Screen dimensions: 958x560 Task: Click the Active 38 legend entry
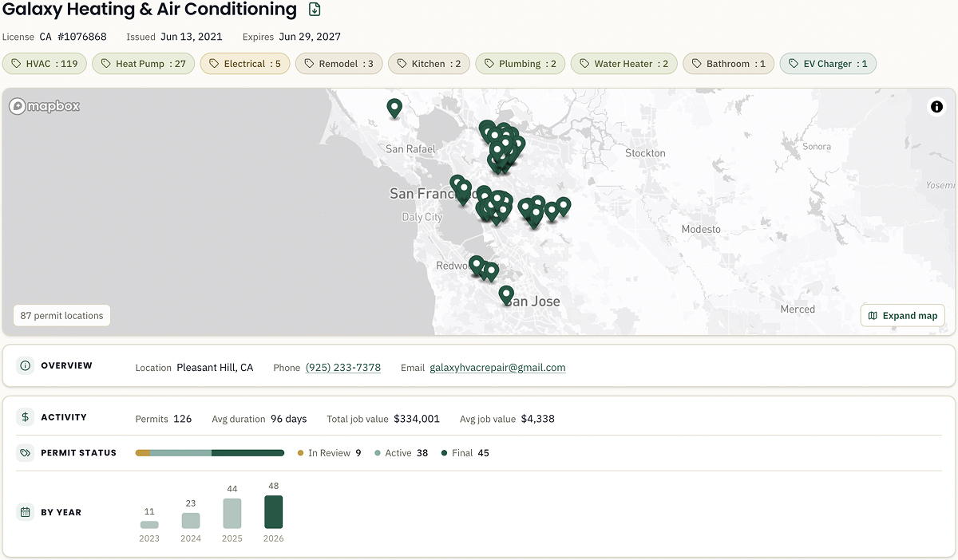(402, 453)
